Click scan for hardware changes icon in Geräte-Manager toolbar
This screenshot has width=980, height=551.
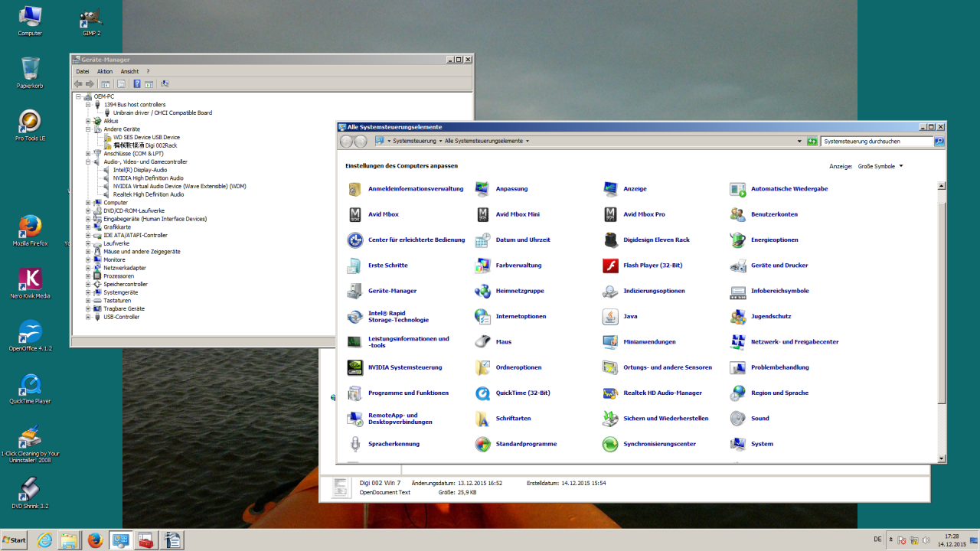(165, 83)
